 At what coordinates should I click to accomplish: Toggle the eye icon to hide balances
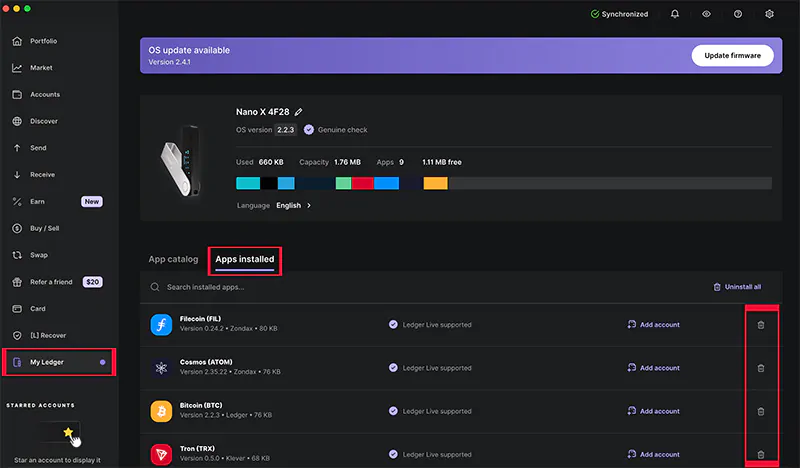(706, 14)
